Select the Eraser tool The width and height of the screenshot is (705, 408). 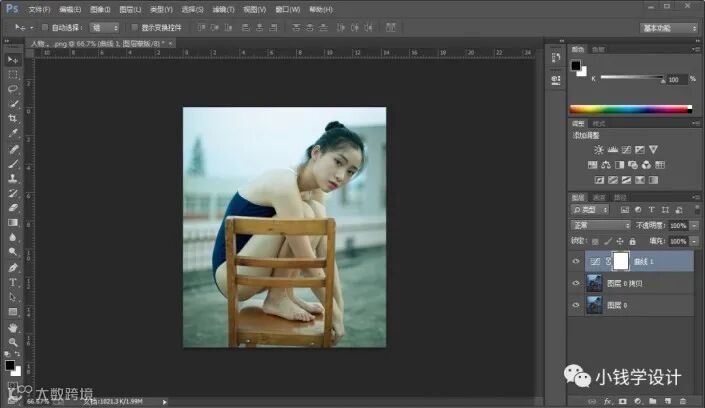(x=13, y=208)
